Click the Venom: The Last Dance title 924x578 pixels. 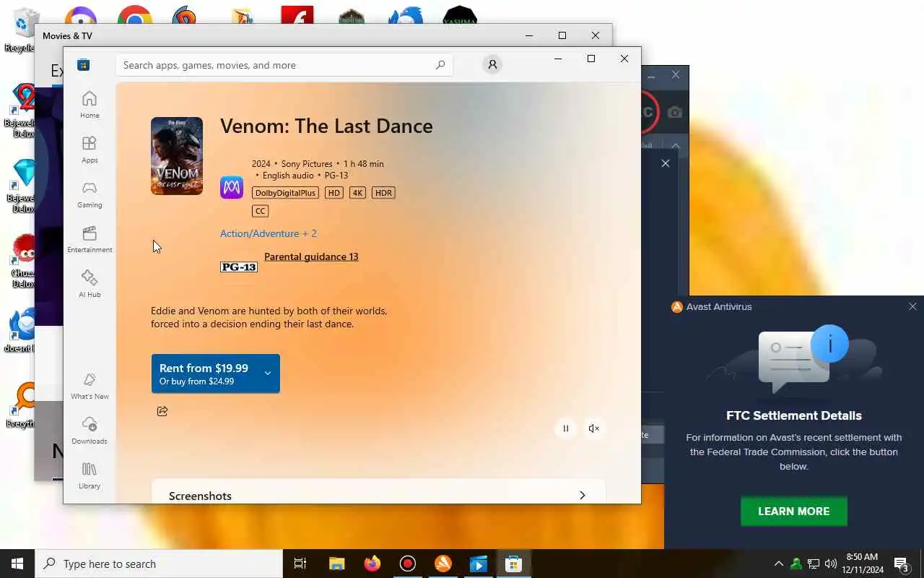(326, 126)
